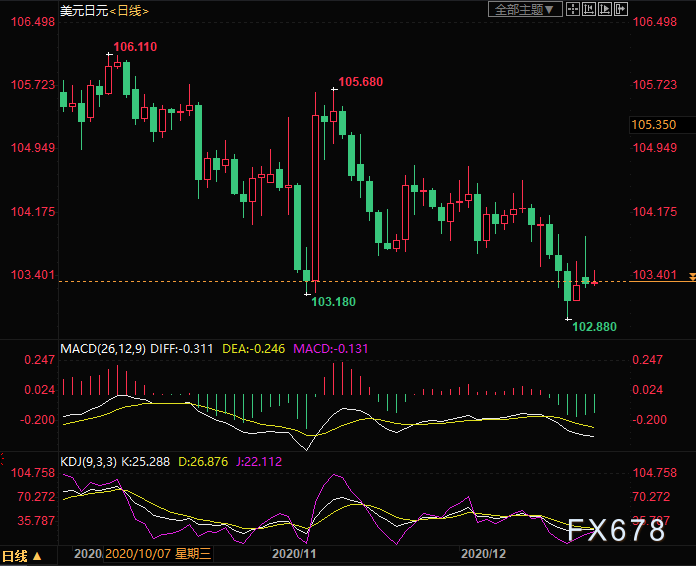
Task: Click the 106.110 high price marker
Action: 135,47
